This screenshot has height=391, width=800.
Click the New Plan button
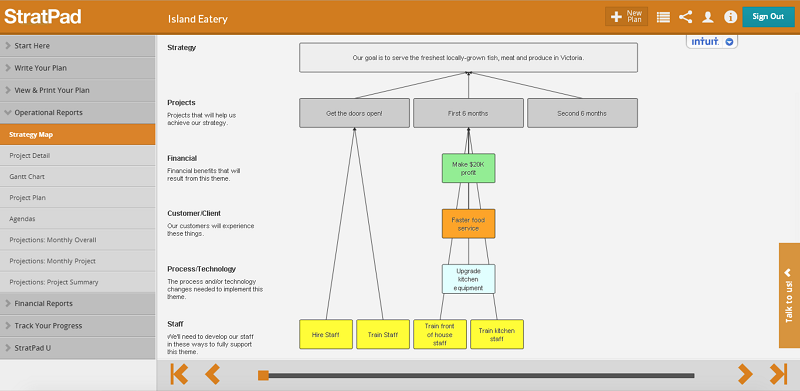tap(627, 16)
